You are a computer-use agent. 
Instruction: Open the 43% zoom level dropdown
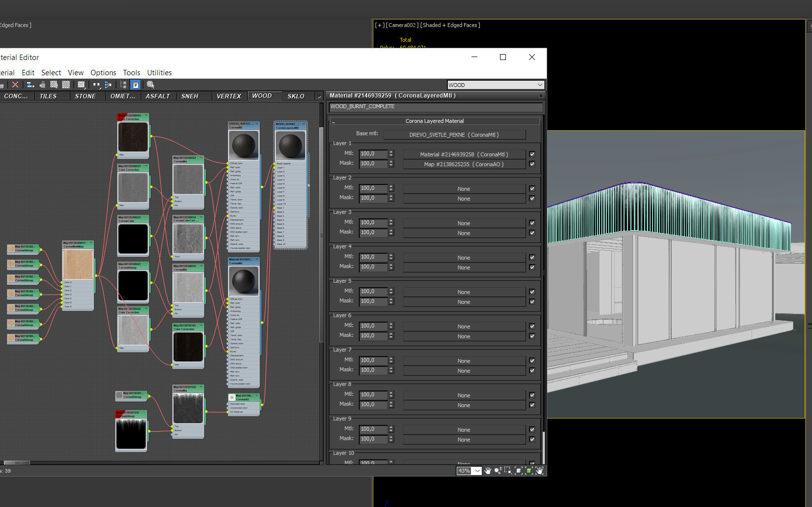[x=477, y=471]
